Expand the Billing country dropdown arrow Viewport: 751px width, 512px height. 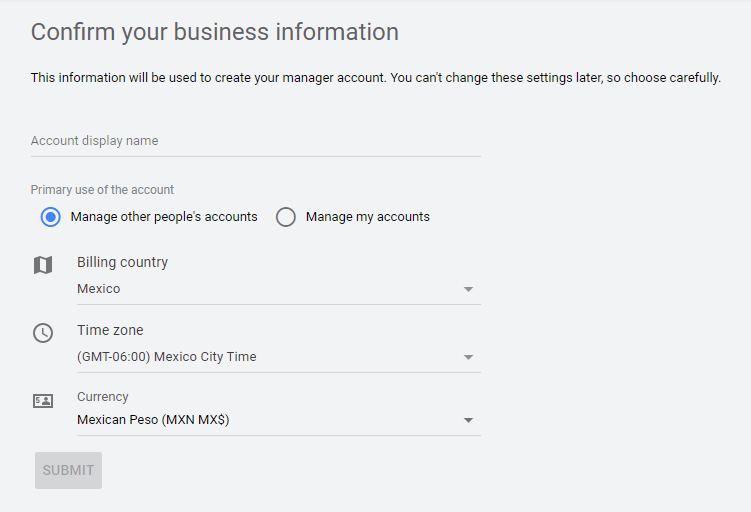click(468, 289)
